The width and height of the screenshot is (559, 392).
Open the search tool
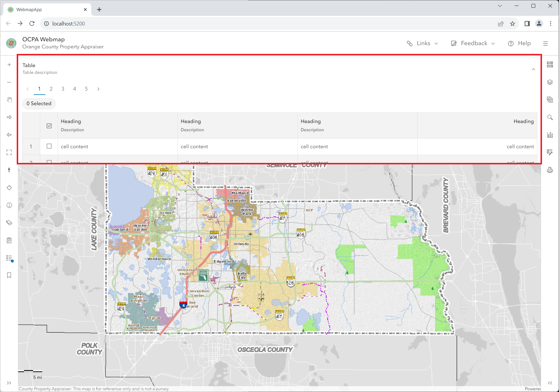[x=550, y=117]
